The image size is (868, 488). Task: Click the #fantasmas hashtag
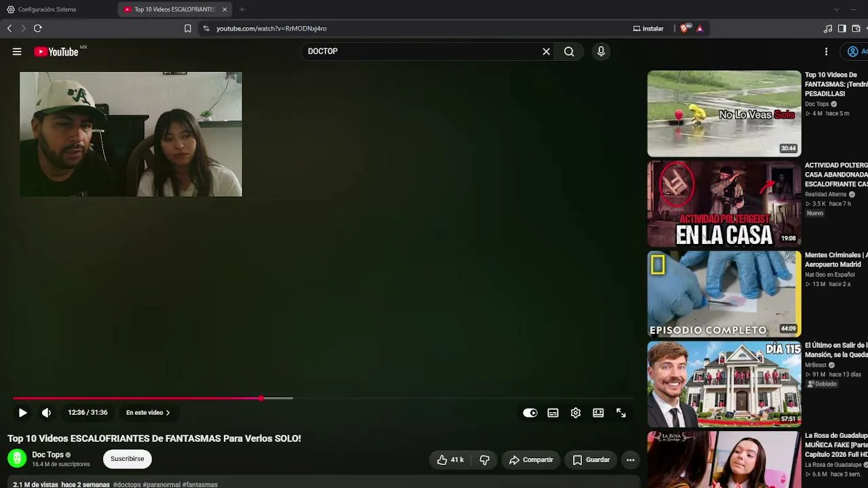tap(200, 485)
